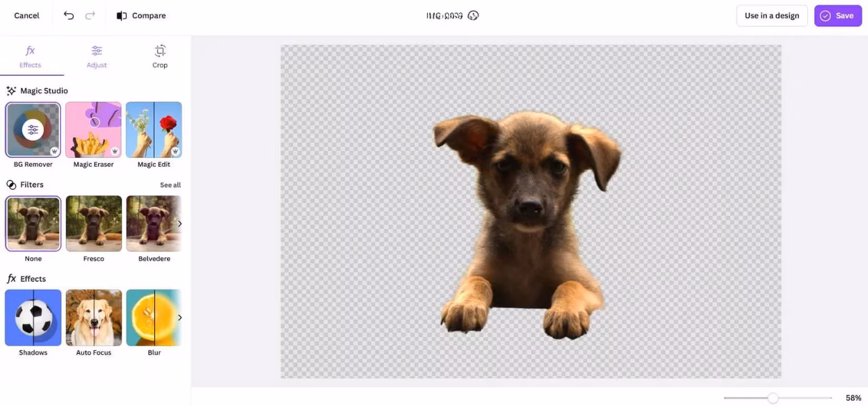Click the Undo arrow icon

point(69,15)
